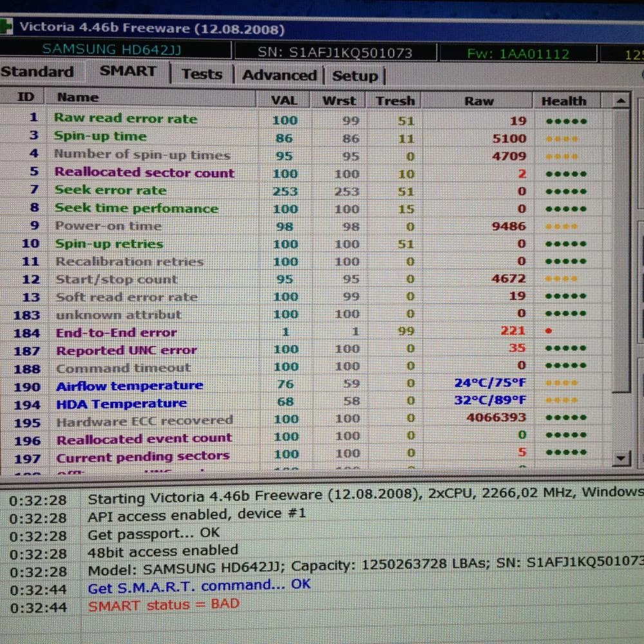Viewport: 644px width, 644px height.
Task: Click the Health column header
Action: tap(567, 101)
